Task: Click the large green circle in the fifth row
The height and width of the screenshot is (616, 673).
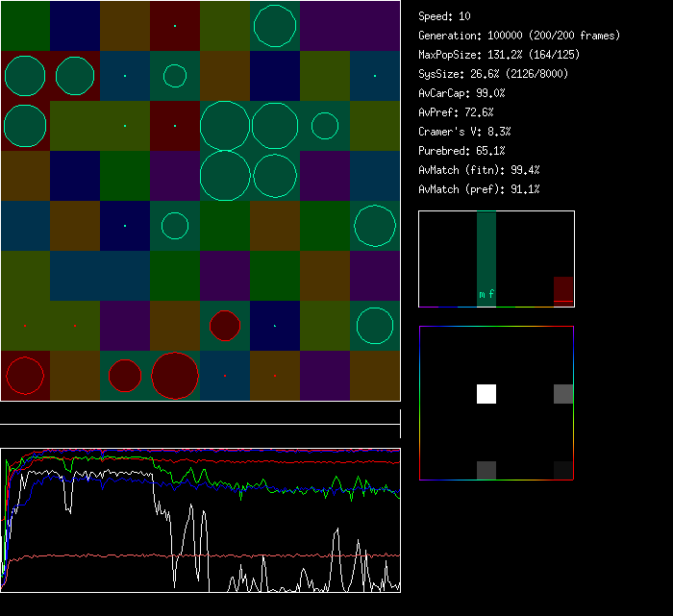Action: tap(375, 226)
